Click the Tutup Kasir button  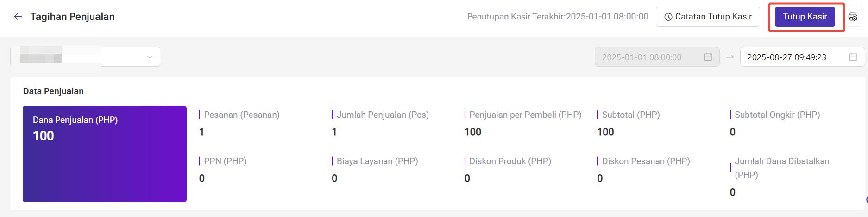(805, 17)
